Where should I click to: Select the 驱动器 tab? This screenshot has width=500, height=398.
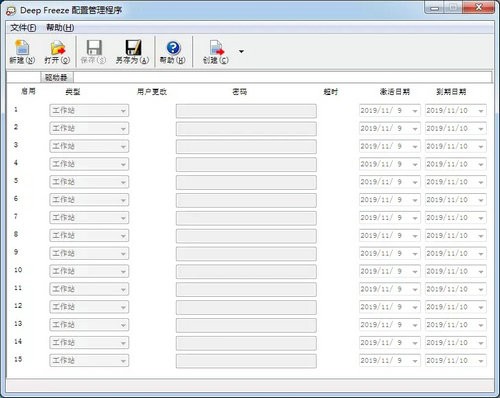[57, 77]
